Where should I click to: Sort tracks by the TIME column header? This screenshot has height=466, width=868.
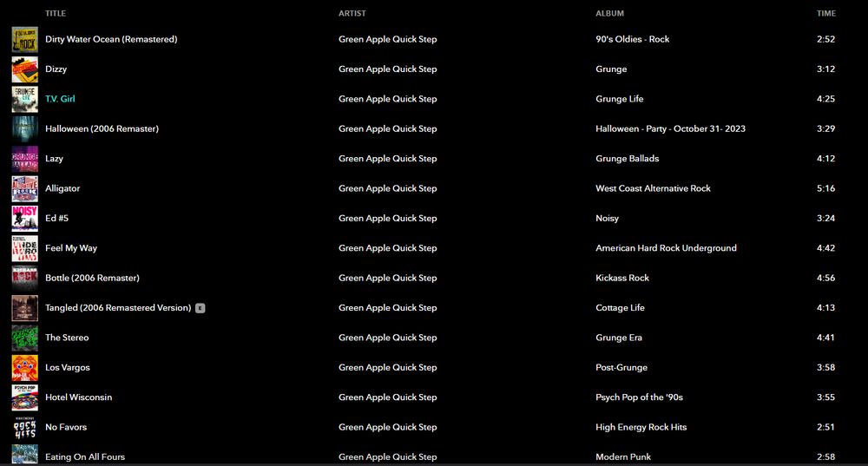826,13
